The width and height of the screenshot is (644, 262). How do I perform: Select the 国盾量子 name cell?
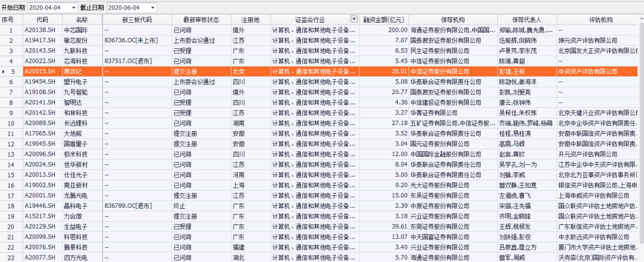click(x=82, y=144)
